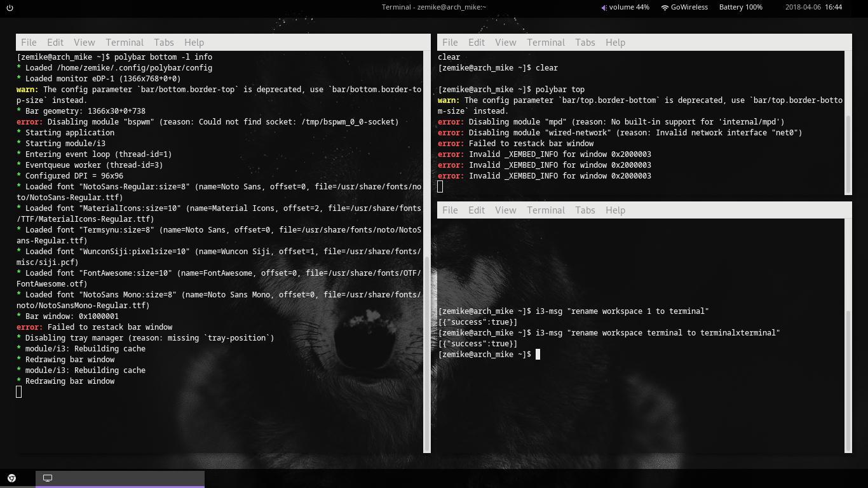This screenshot has height=488, width=868.
Task: Click the blinking cursor in the left terminal
Action: (x=18, y=392)
